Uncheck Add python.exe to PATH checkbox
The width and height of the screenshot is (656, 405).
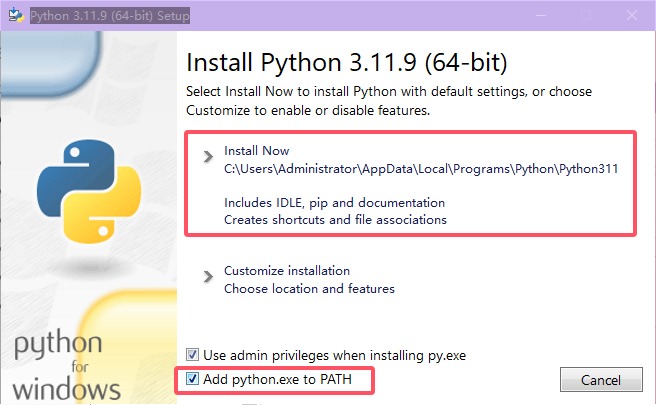(x=192, y=379)
